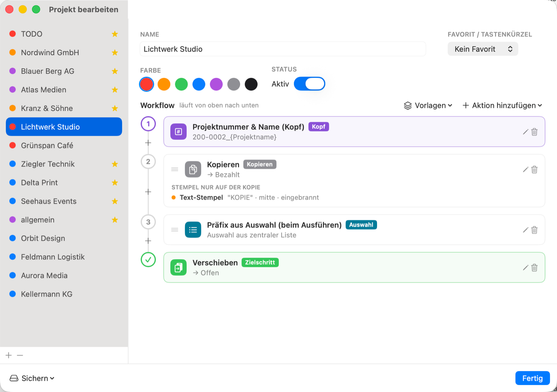This screenshot has width=557, height=392.
Task: Grab the drag handle of Kopieren step
Action: pos(175,169)
